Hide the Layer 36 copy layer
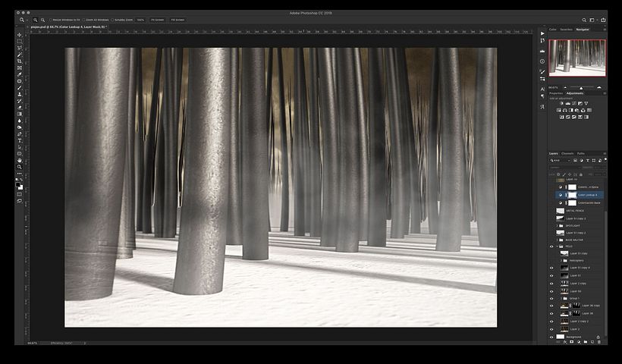 tap(551, 306)
